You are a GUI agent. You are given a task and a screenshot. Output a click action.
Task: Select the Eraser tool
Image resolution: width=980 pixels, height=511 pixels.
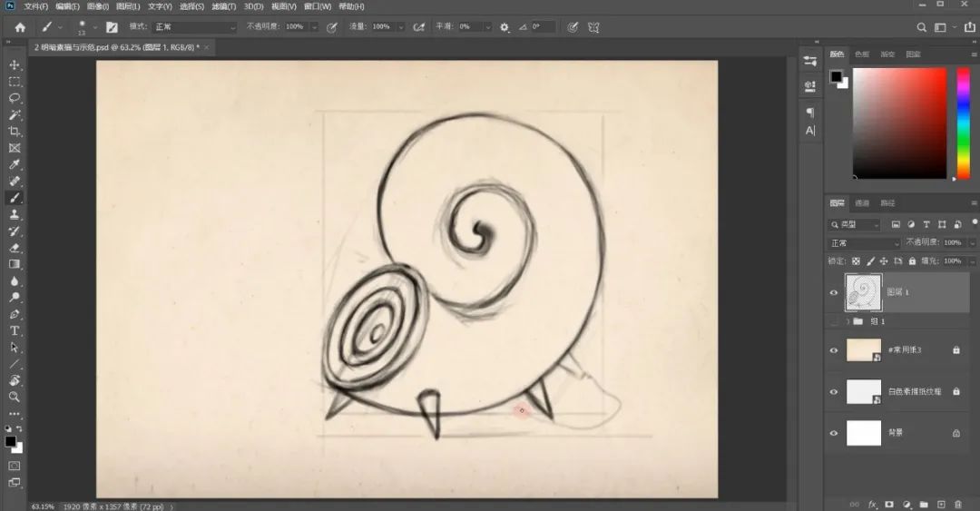point(15,247)
